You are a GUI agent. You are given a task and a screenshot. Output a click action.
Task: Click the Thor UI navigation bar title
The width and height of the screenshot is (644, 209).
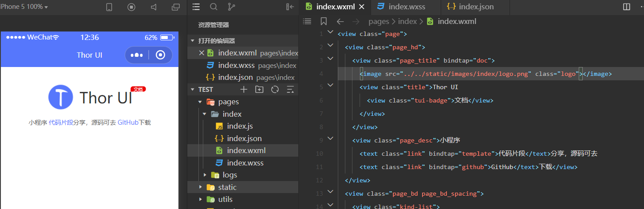[90, 55]
